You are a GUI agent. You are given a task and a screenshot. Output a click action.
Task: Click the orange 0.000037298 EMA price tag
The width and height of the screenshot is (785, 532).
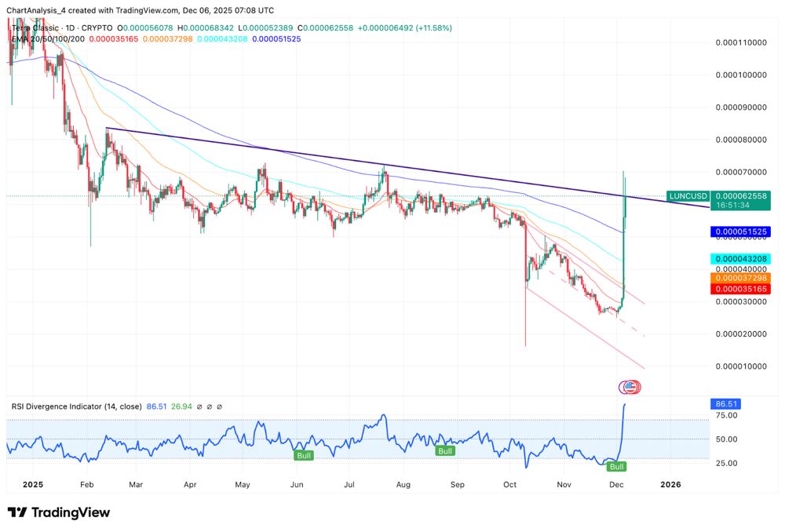click(x=739, y=278)
